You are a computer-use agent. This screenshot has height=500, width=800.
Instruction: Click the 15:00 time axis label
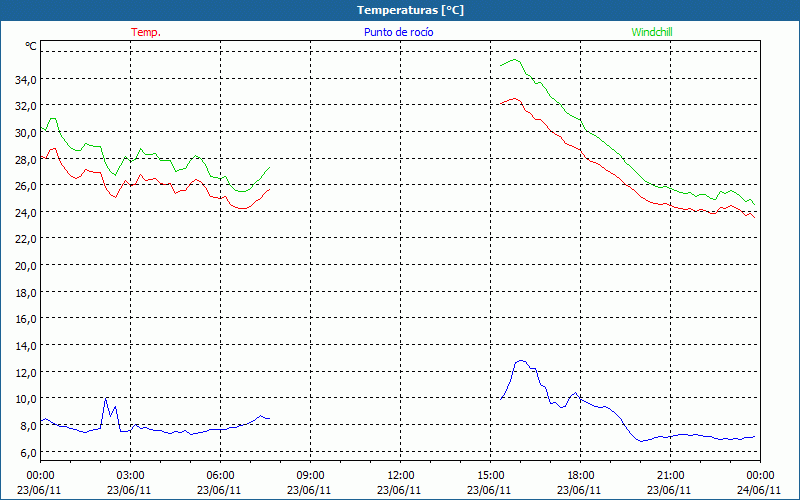(x=490, y=476)
